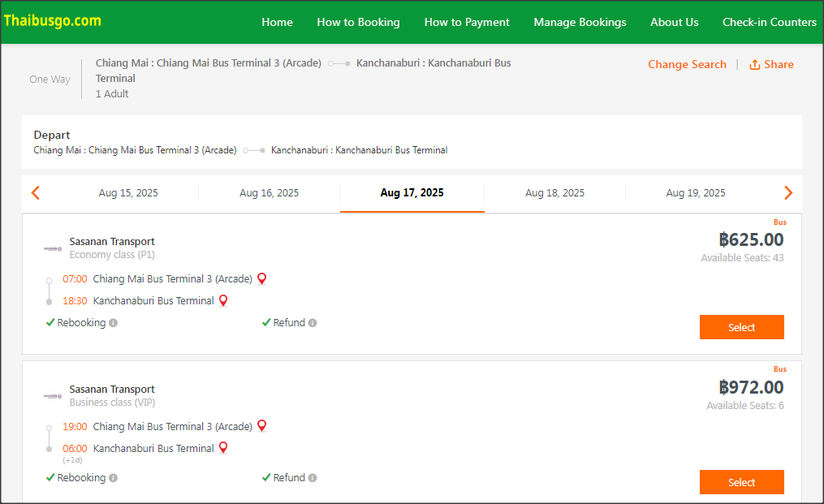Click Refund info icon for Business class trip
Viewport: 824px width, 504px height.
click(313, 478)
